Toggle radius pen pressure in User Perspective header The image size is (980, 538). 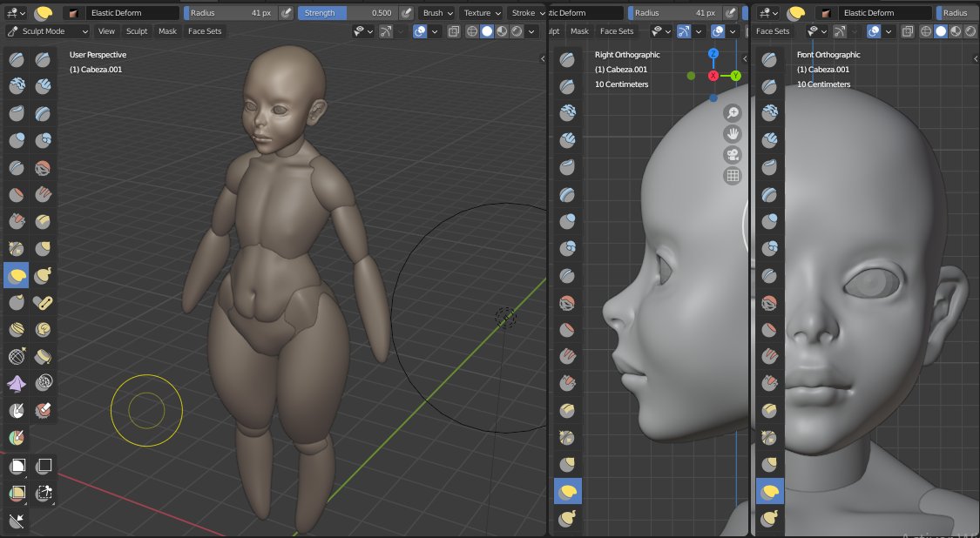click(287, 12)
